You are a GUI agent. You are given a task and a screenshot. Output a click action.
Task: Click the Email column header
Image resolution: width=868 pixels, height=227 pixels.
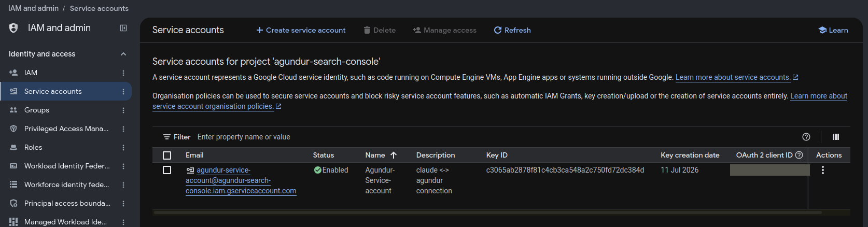click(194, 155)
